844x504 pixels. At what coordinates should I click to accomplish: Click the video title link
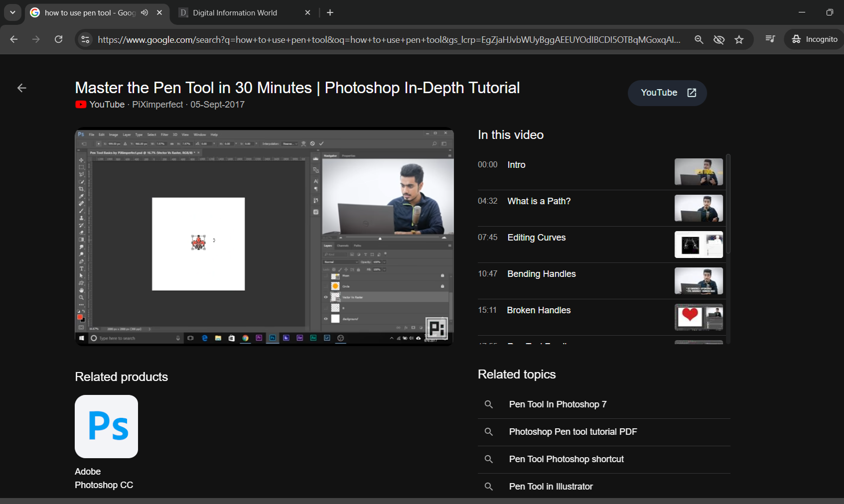[297, 88]
